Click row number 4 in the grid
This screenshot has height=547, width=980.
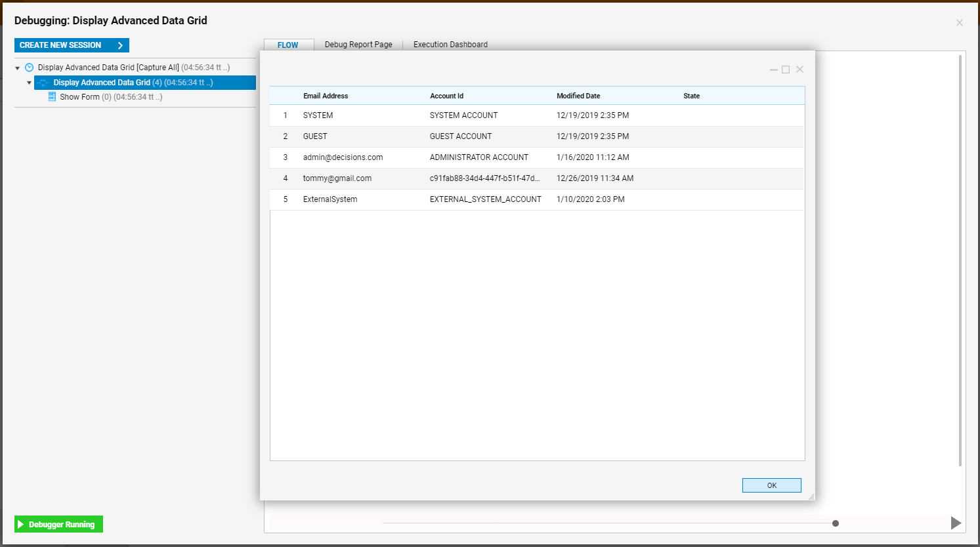[285, 178]
